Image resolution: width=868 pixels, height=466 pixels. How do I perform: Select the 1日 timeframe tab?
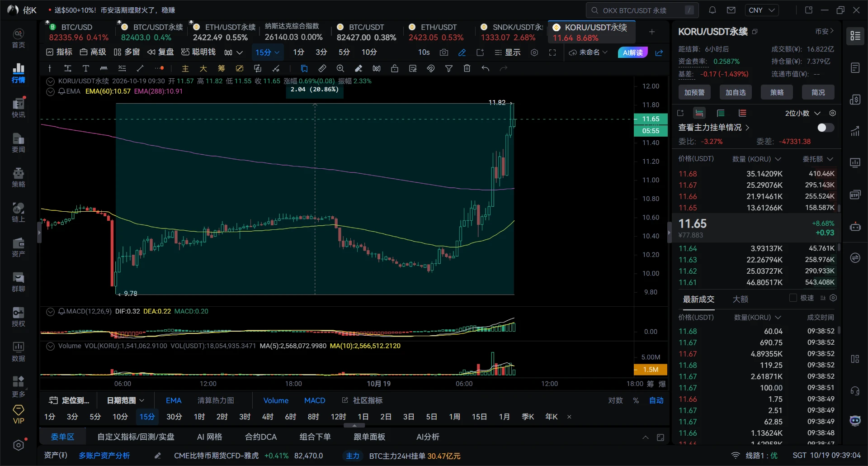pyautogui.click(x=363, y=417)
